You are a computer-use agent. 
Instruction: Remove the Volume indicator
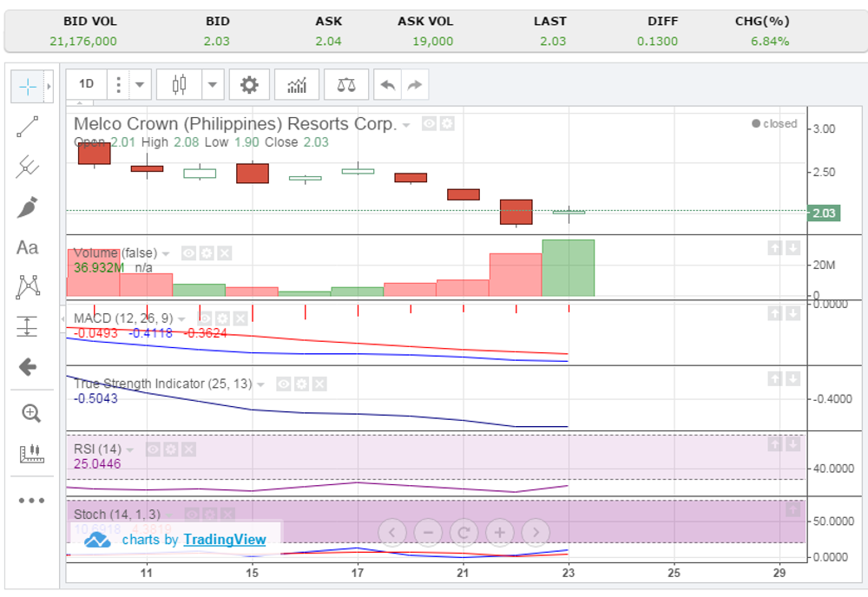pyautogui.click(x=224, y=253)
